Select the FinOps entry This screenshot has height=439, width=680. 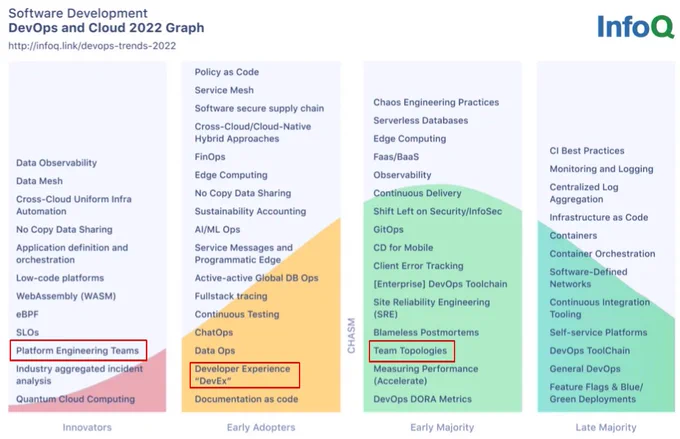tap(210, 157)
